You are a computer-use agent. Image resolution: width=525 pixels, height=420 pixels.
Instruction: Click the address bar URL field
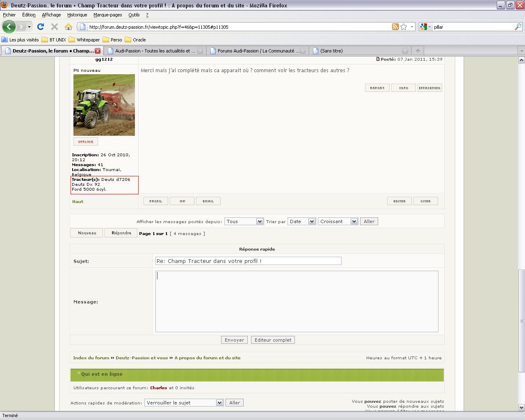[239, 27]
